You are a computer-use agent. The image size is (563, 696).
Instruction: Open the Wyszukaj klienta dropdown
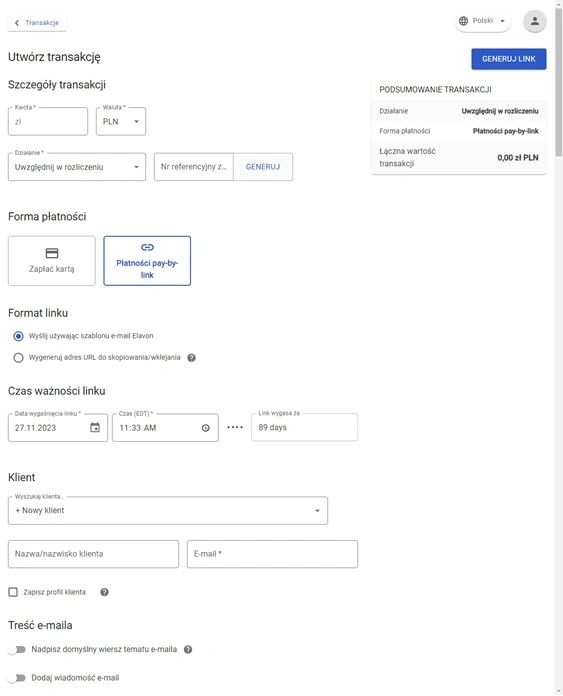point(168,510)
